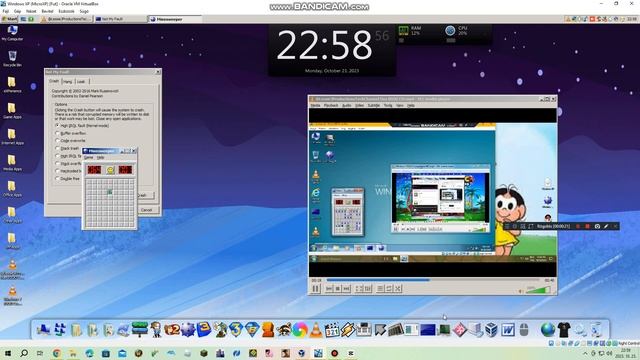Open the VLC Playback menu
Image resolution: width=640 pixels, height=360 pixels.
click(331, 105)
